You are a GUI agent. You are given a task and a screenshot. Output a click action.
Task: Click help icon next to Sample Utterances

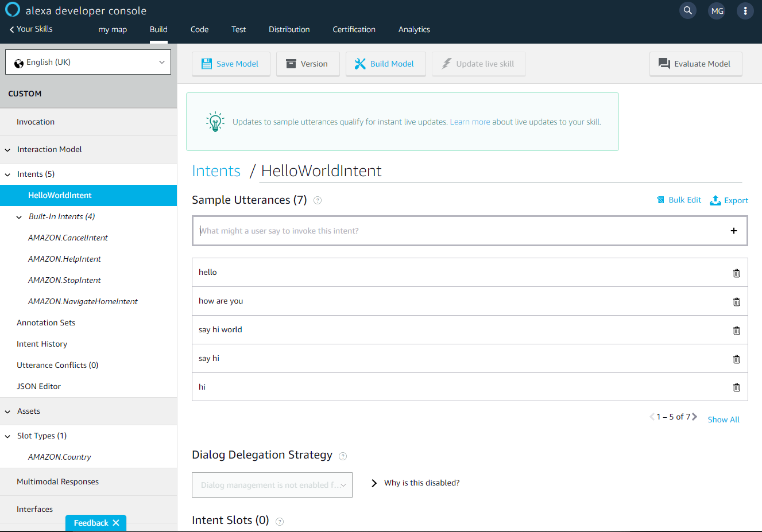(x=318, y=200)
